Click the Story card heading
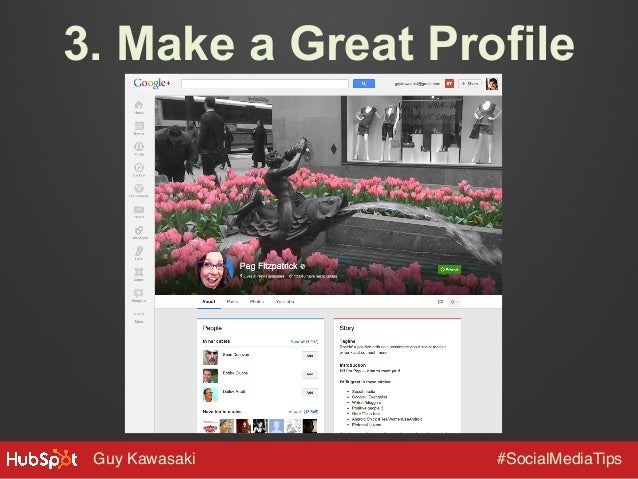638x479 pixels. 347,328
